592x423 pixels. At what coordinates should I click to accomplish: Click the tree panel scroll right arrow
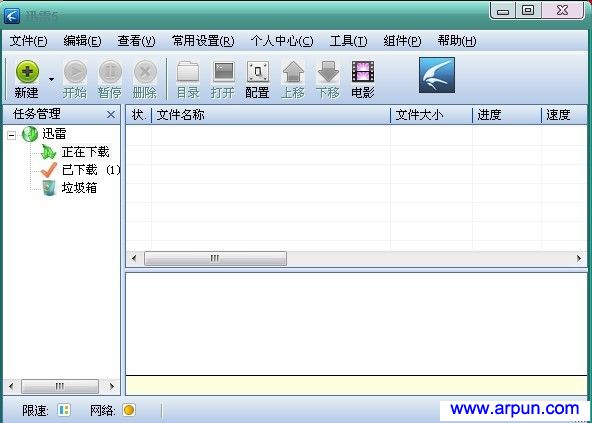point(111,386)
